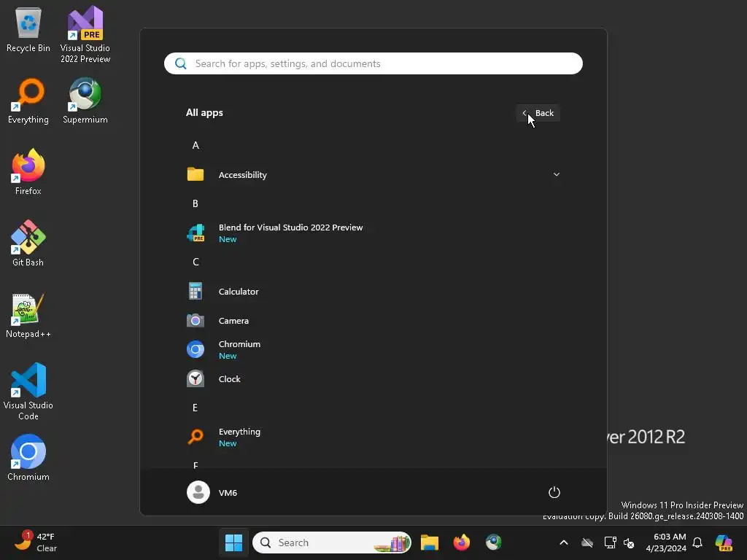Open Everything desktop shortcut

(x=28, y=101)
